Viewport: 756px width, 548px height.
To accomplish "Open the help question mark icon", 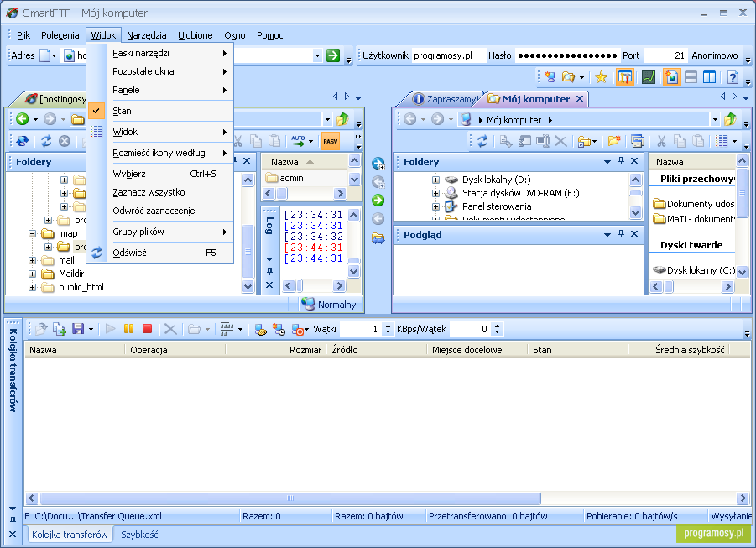I will [x=733, y=77].
